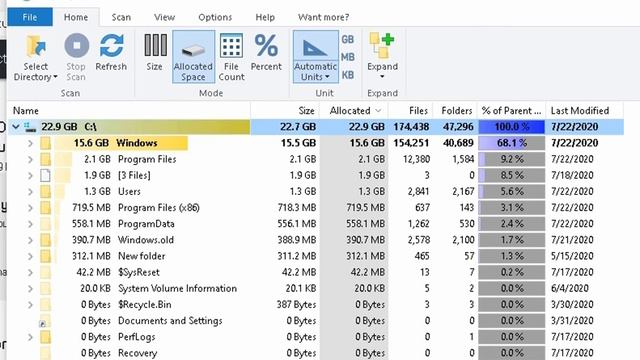640x360 pixels.
Task: Click Documents and Settings shortcut icon
Action: (44, 321)
